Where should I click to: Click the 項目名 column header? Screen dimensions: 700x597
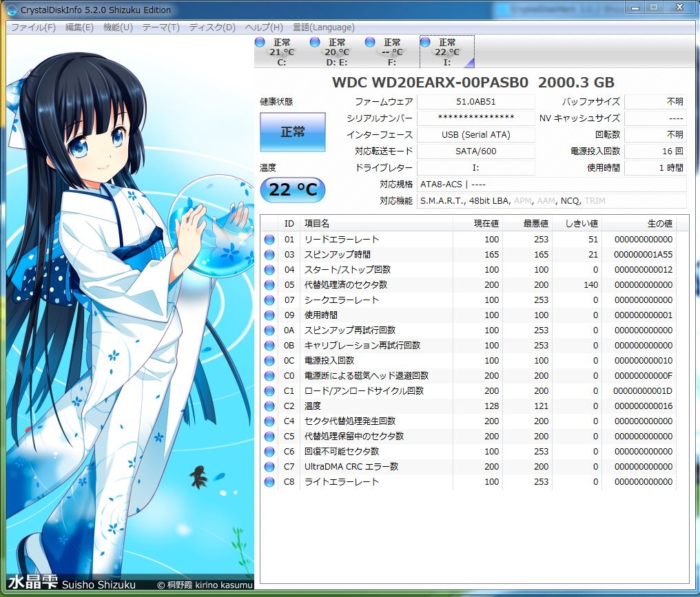tap(376, 224)
